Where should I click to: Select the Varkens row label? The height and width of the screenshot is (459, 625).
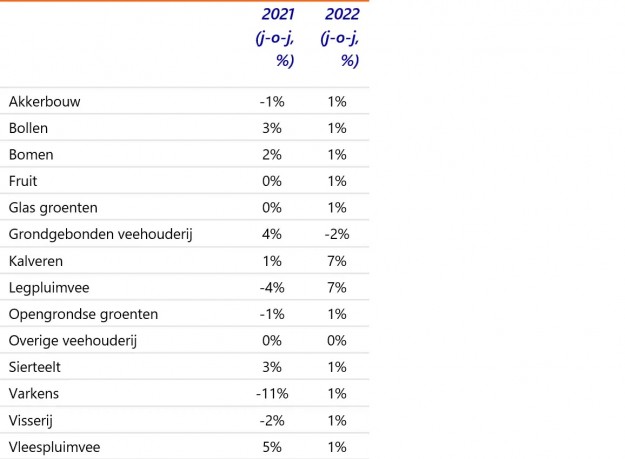pyautogui.click(x=35, y=394)
